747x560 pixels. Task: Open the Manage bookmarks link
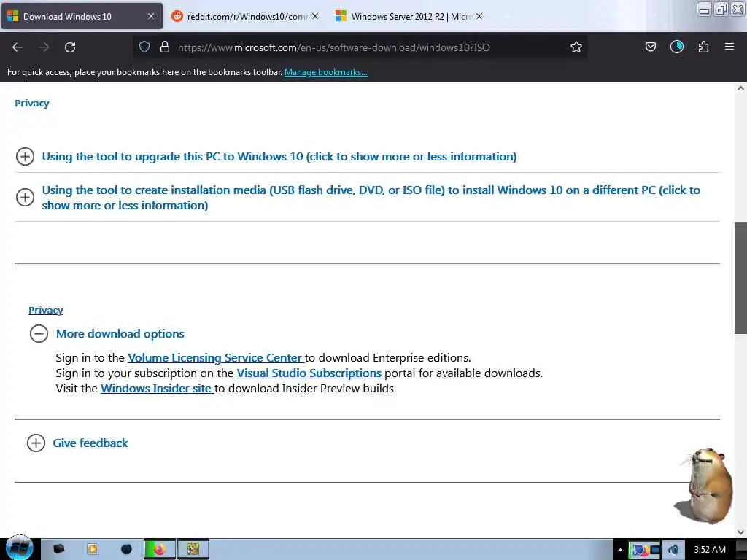pyautogui.click(x=326, y=72)
